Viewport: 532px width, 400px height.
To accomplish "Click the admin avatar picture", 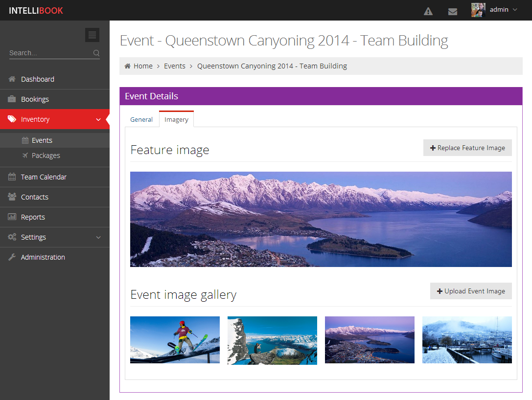I will pyautogui.click(x=478, y=10).
